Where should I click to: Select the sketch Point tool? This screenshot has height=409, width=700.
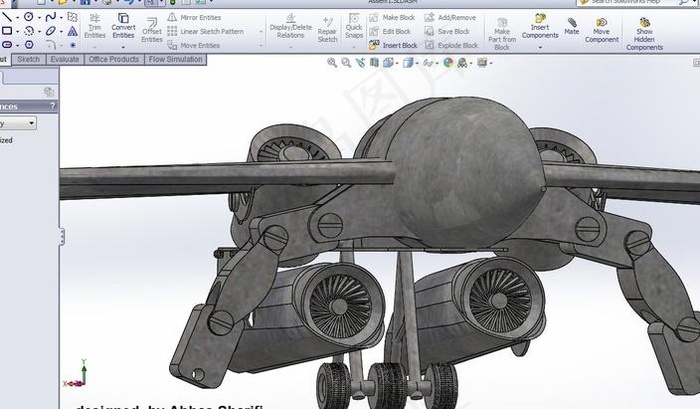pos(72,45)
